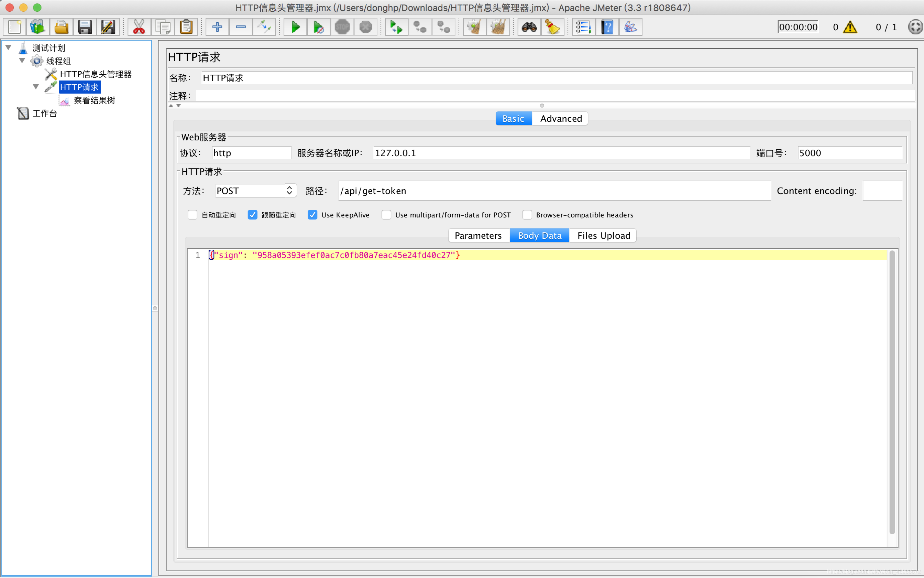The height and width of the screenshot is (578, 924).
Task: Click the feather icon after Help
Action: [631, 27]
